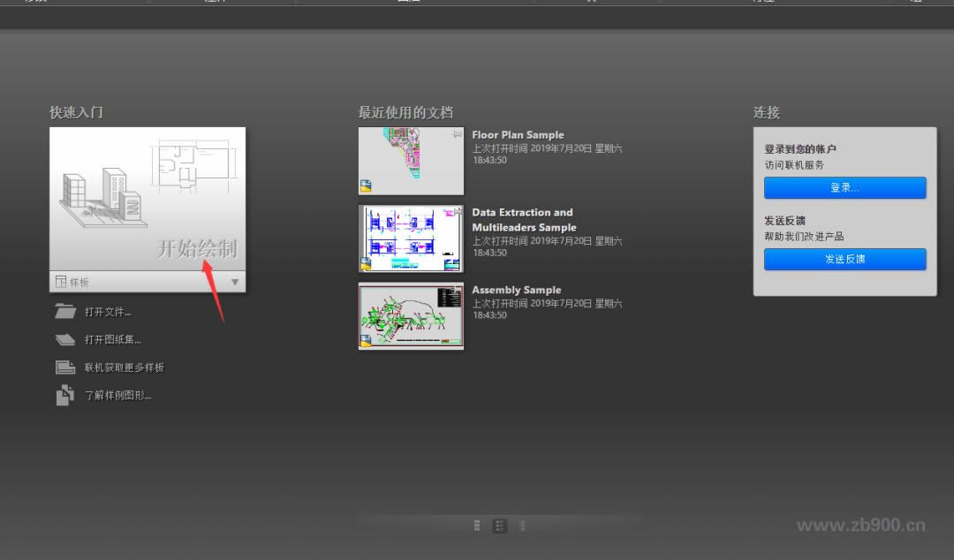This screenshot has height=560, width=954.
Task: Open the first application menu bar item
Action: point(35,3)
